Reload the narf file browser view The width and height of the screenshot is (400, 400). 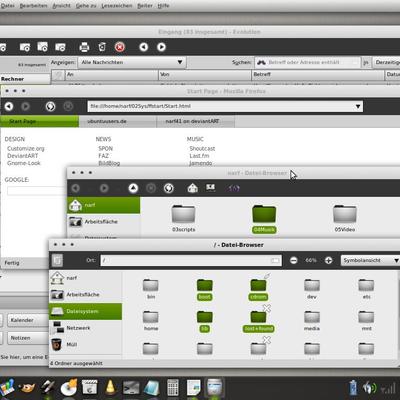pyautogui.click(x=169, y=188)
